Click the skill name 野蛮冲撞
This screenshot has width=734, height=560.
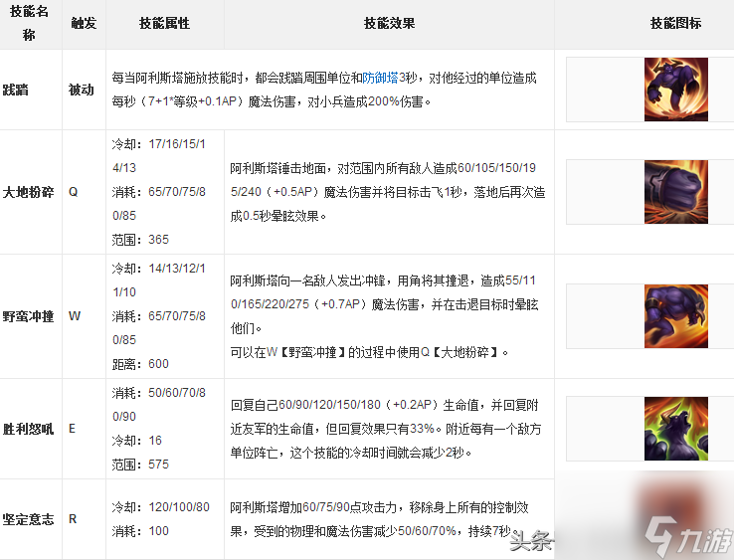pyautogui.click(x=28, y=316)
